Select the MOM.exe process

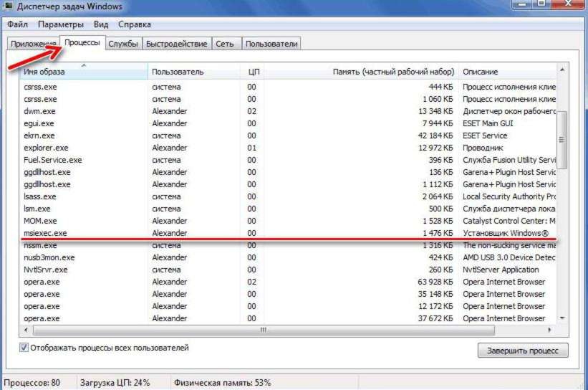click(289, 221)
